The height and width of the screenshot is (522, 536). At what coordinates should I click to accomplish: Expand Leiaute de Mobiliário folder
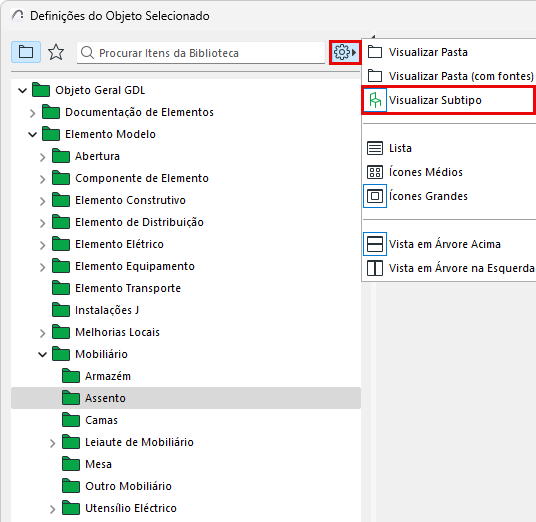click(x=52, y=443)
